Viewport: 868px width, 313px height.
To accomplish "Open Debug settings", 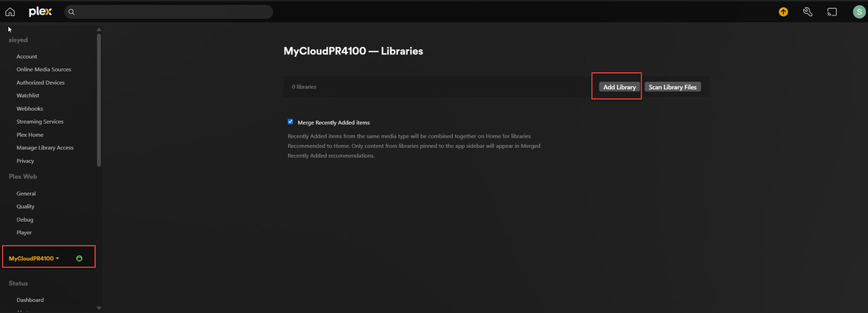I will pos(25,219).
